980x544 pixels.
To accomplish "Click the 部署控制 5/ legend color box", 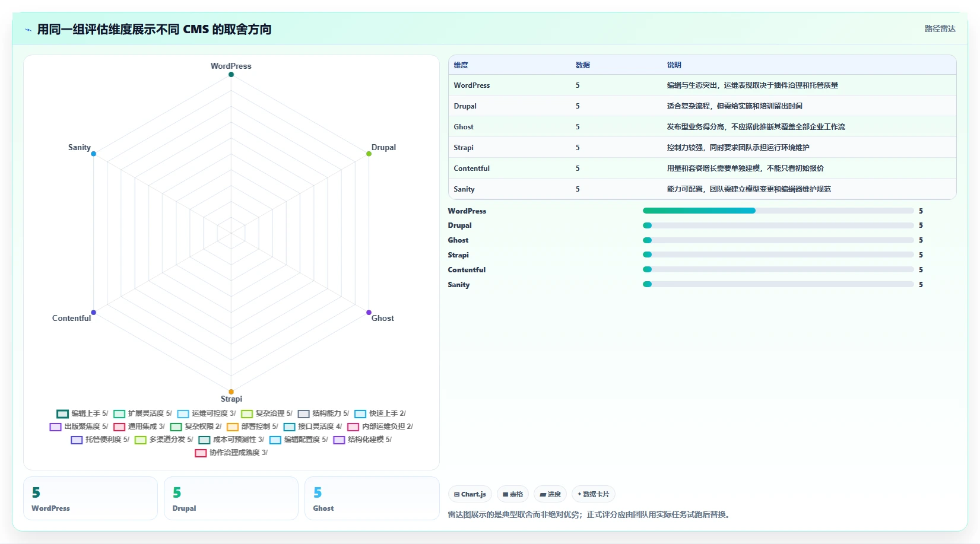I will [233, 427].
